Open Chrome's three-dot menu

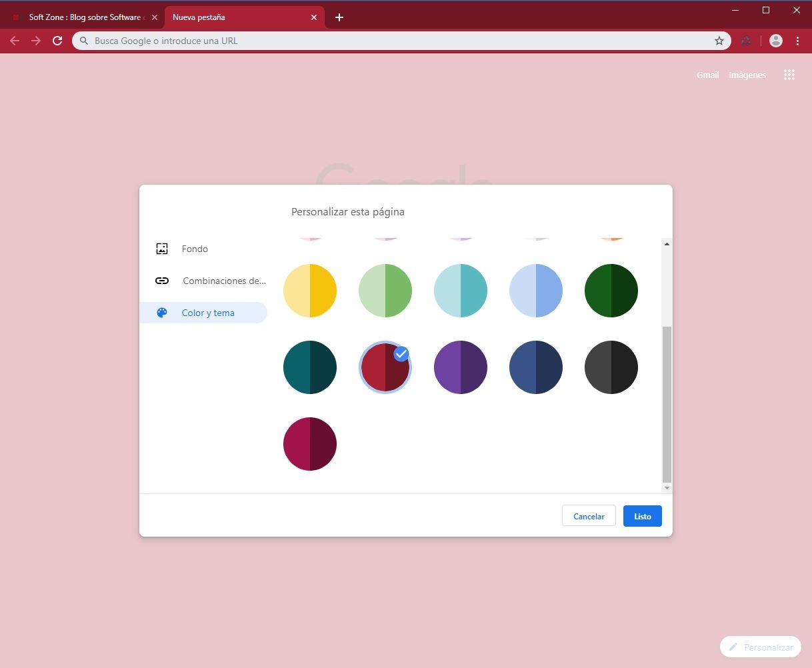click(798, 41)
